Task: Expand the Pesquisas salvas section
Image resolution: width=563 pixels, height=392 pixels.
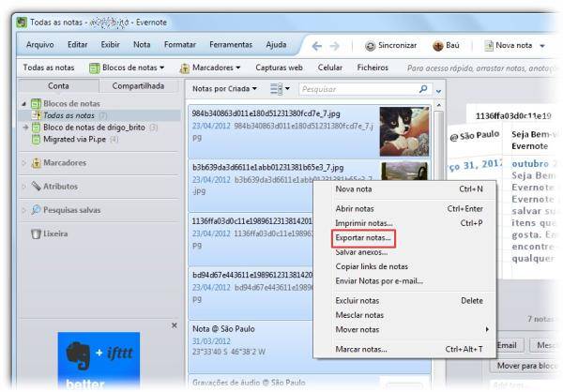Action: pos(23,210)
